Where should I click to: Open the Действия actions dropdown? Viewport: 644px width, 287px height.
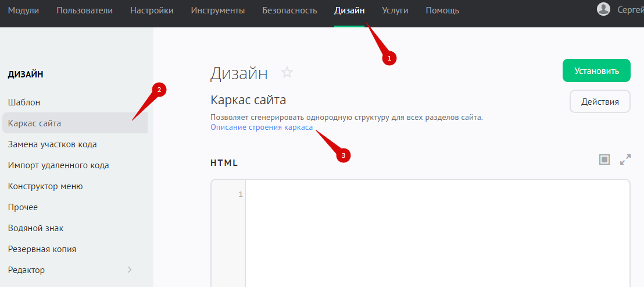pos(600,101)
